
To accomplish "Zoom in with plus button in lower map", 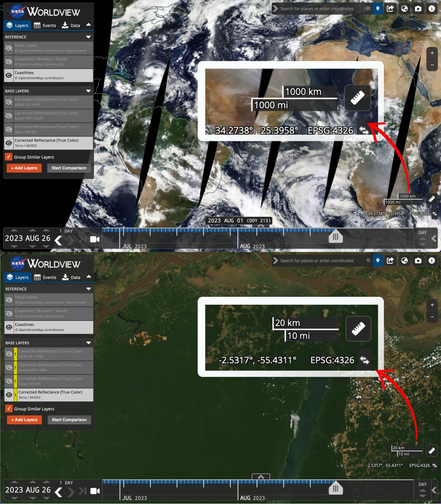I will 432,305.
